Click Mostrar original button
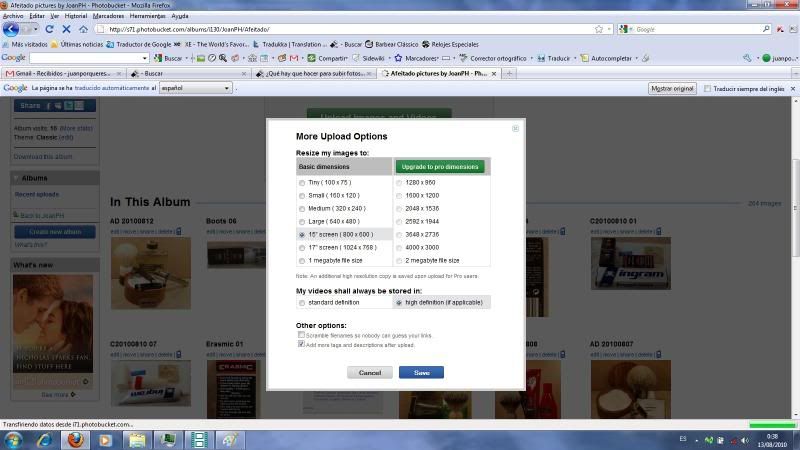The width and height of the screenshot is (800, 450). [672, 89]
